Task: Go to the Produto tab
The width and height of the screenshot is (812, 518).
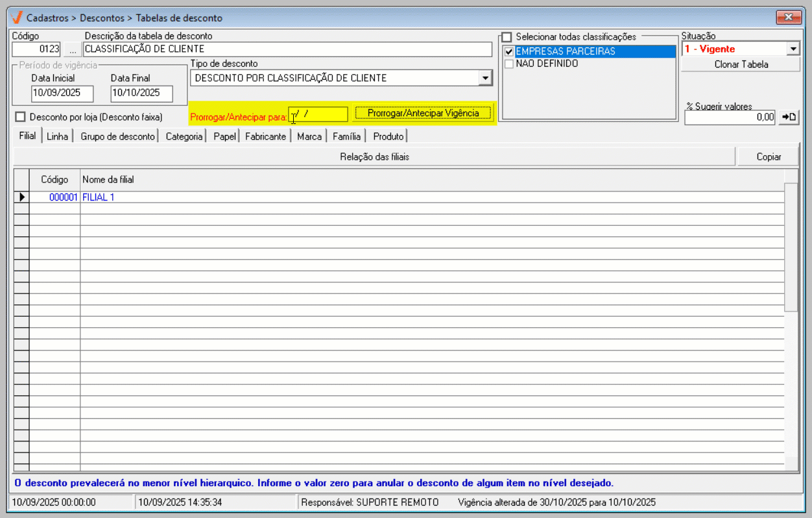Action: pyautogui.click(x=388, y=136)
